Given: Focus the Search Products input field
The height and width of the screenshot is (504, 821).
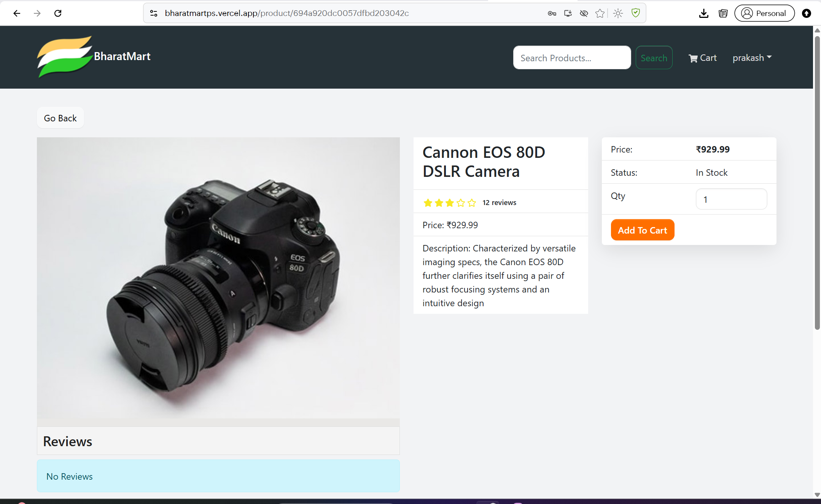Looking at the screenshot, I should (571, 58).
